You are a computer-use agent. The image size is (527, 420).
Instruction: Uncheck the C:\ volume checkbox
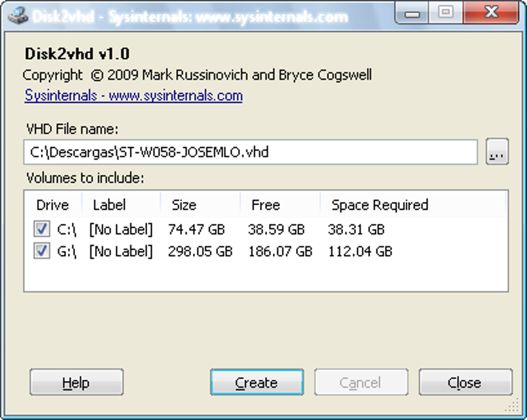pos(42,229)
